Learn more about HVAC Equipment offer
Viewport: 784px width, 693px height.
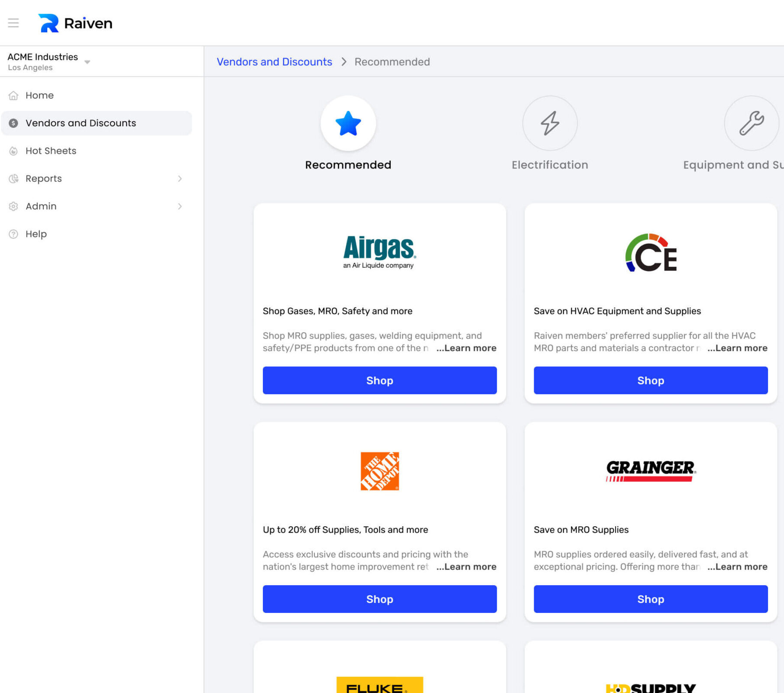[738, 348]
